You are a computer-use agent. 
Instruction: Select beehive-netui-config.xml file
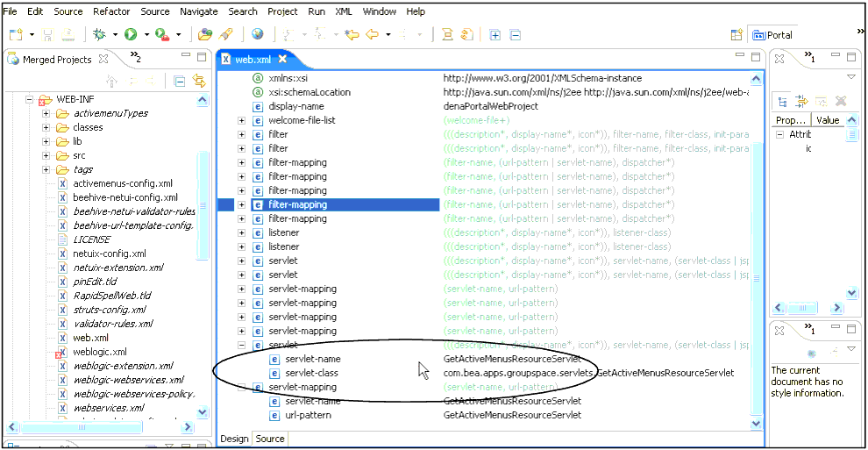(x=125, y=197)
